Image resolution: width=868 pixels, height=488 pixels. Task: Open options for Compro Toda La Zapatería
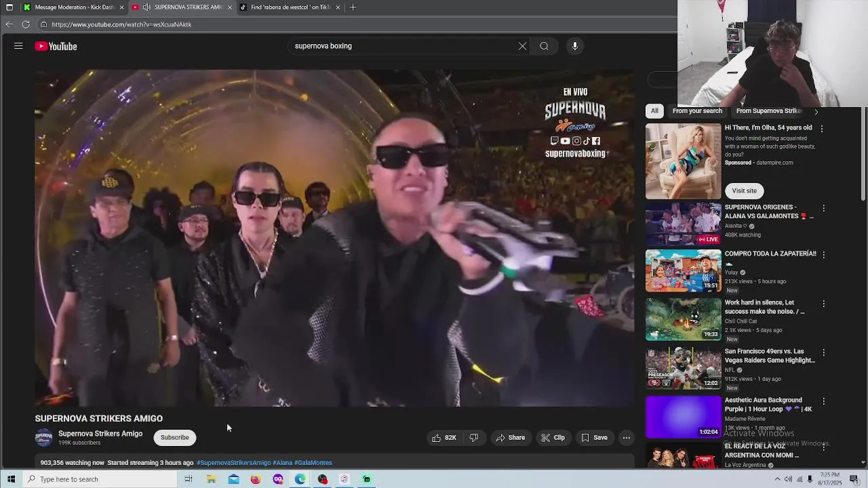(824, 255)
